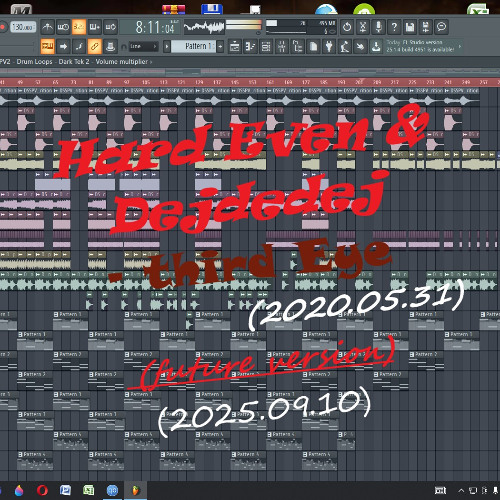The image size is (500, 500).
Task: Toggle the 3-2-1 countdown before recording
Action: [79, 27]
